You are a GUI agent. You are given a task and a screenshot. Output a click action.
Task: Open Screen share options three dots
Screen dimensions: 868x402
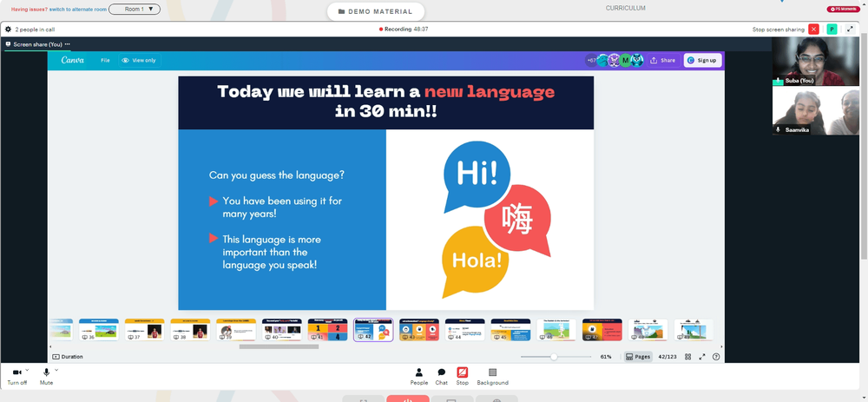tap(68, 44)
